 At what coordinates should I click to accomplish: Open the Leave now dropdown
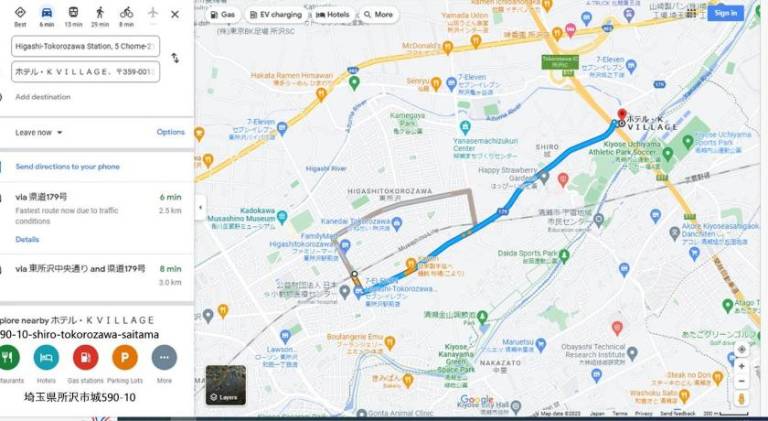[x=39, y=133]
